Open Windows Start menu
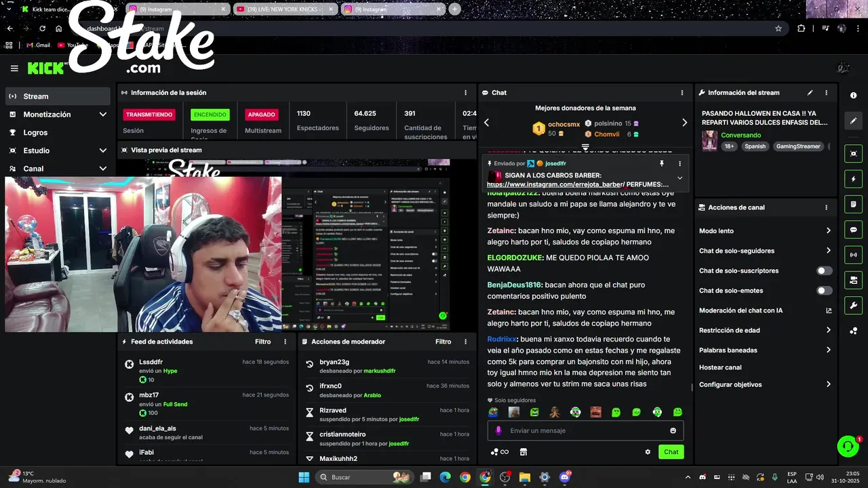This screenshot has height=488, width=868. (x=304, y=477)
